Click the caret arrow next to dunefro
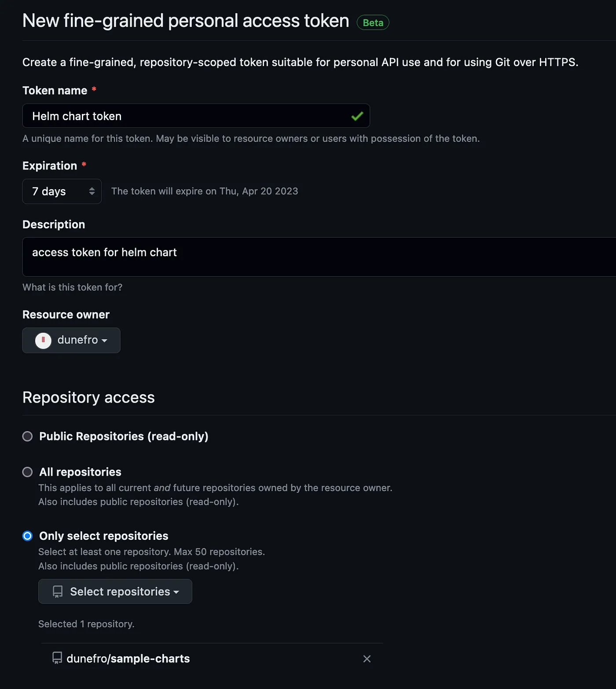This screenshot has width=616, height=689. pos(104,341)
